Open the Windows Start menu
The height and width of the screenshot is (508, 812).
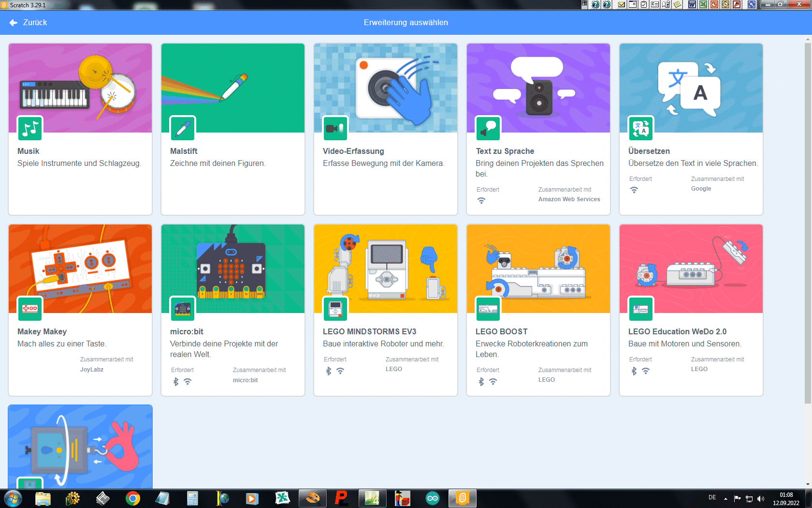[13, 498]
